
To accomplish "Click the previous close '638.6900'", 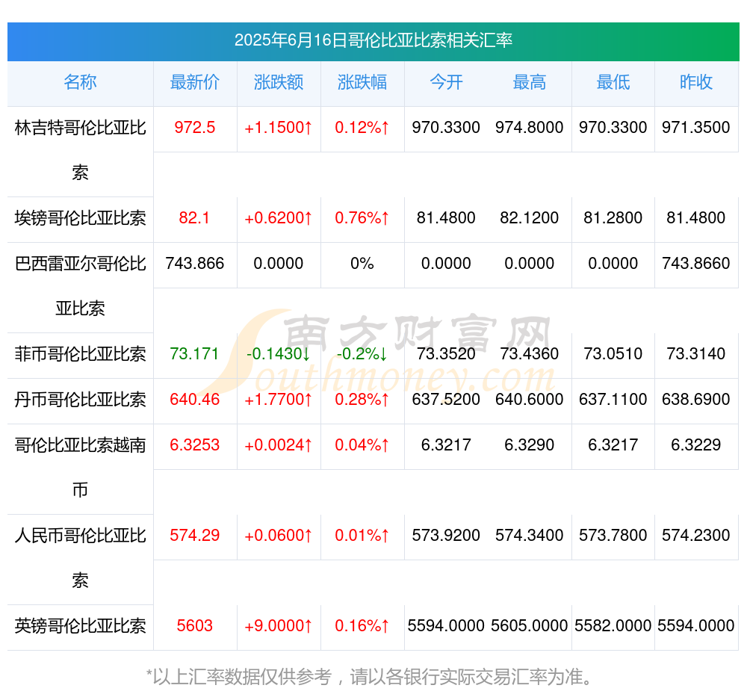I will [x=696, y=400].
